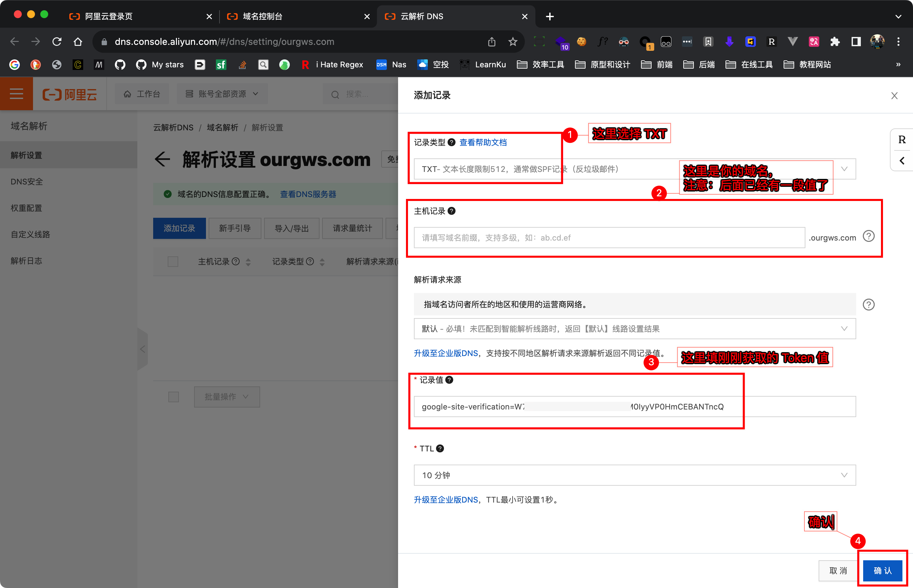The width and height of the screenshot is (913, 588).
Task: Tick the checkbox beside 批量操作
Action: tap(174, 397)
